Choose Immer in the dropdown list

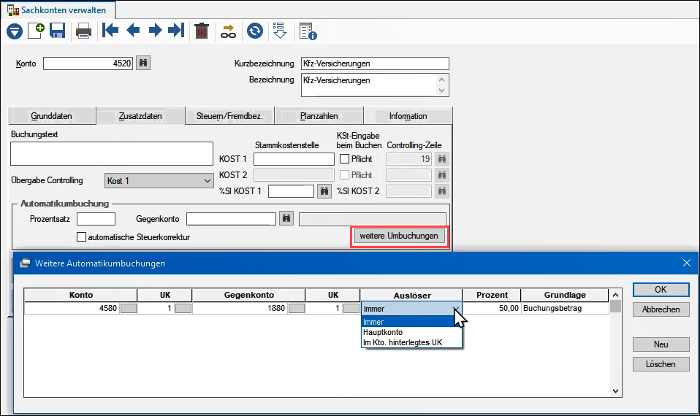(x=412, y=322)
